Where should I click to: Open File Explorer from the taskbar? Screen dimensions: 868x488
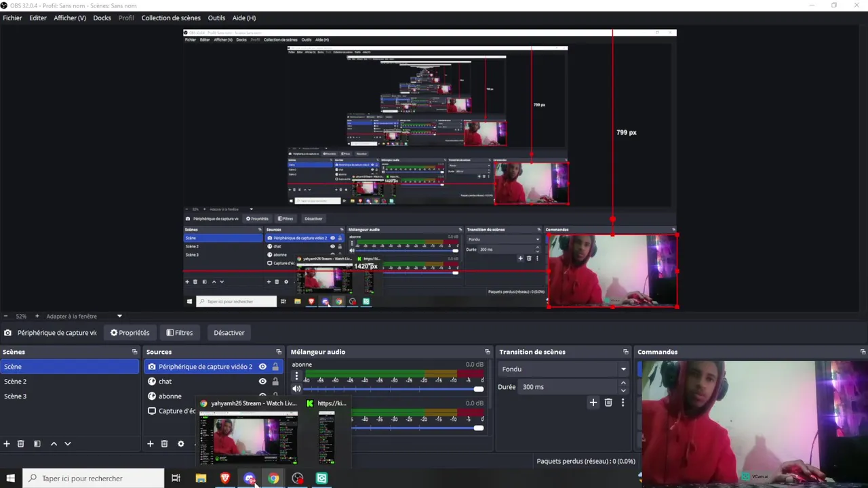point(201,479)
